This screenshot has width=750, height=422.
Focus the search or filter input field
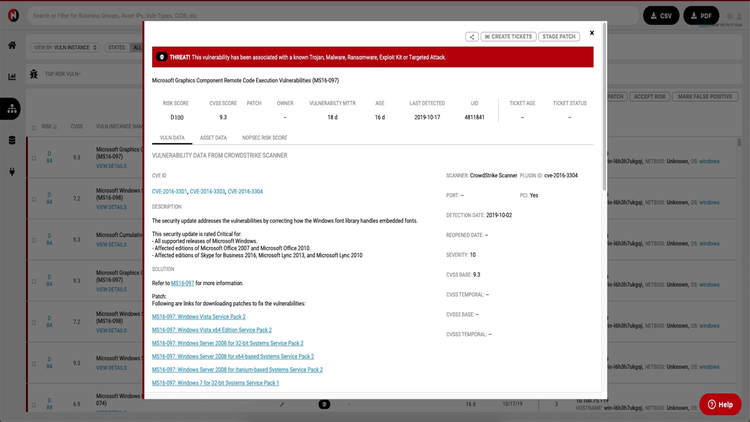(333, 16)
